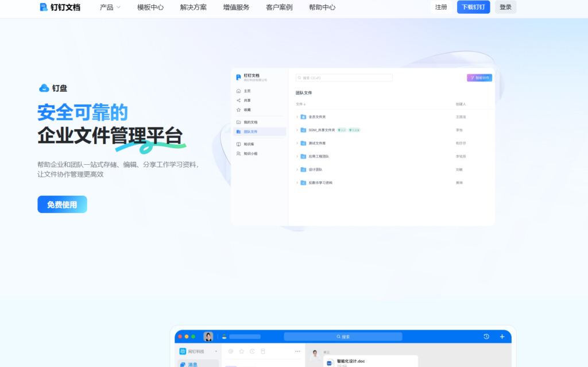Open history via clock icon in DingTalk

[x=485, y=337]
